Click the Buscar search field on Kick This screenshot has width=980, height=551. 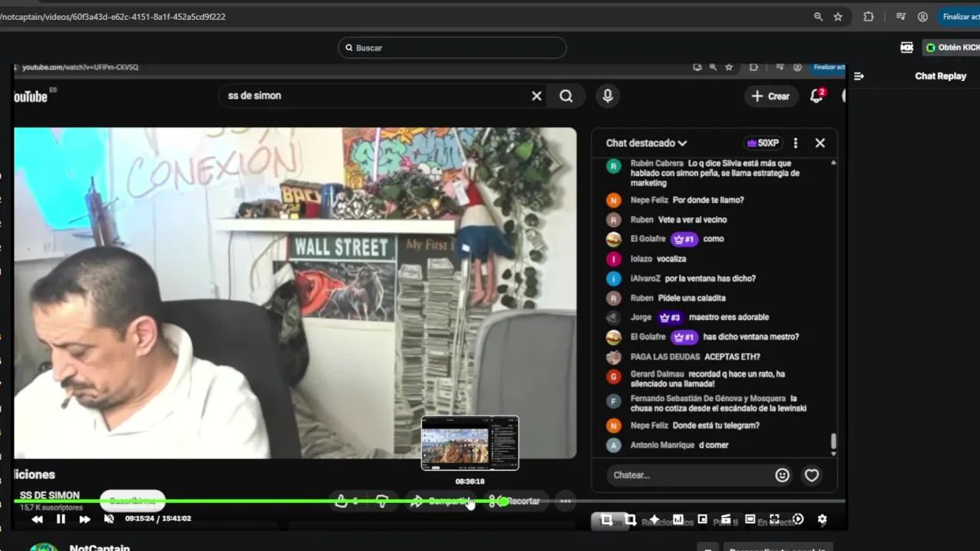[x=452, y=47]
